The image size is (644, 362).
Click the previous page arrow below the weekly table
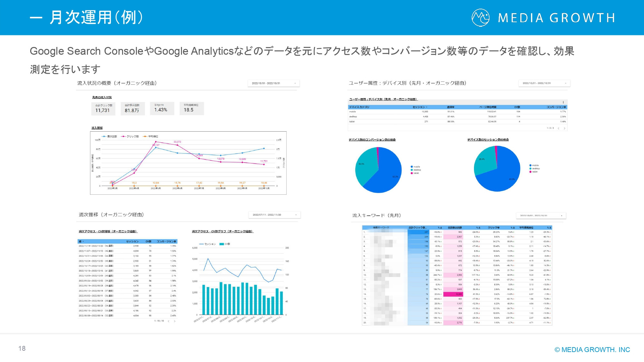coord(168,321)
